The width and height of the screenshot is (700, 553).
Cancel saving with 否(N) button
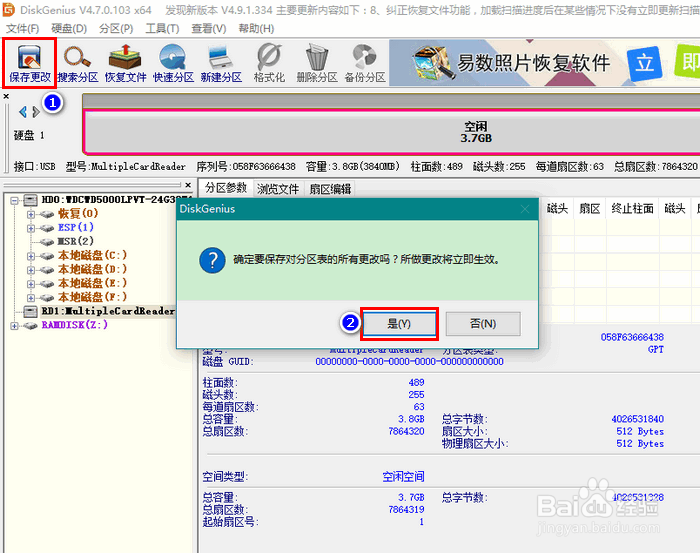[483, 324]
